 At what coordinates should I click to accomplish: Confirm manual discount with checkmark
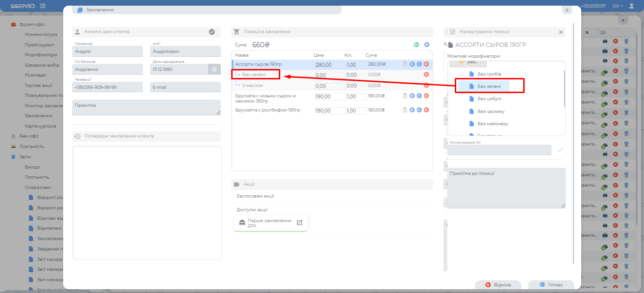(560, 150)
